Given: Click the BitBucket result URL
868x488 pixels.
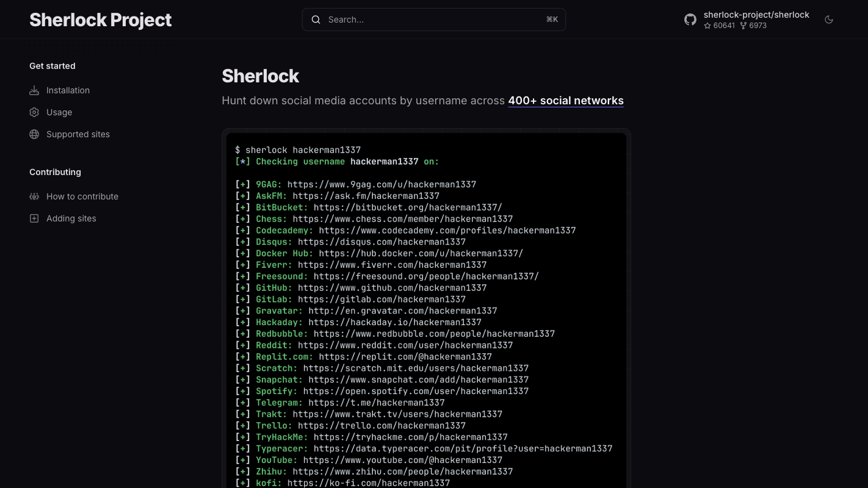Looking at the screenshot, I should 408,207.
